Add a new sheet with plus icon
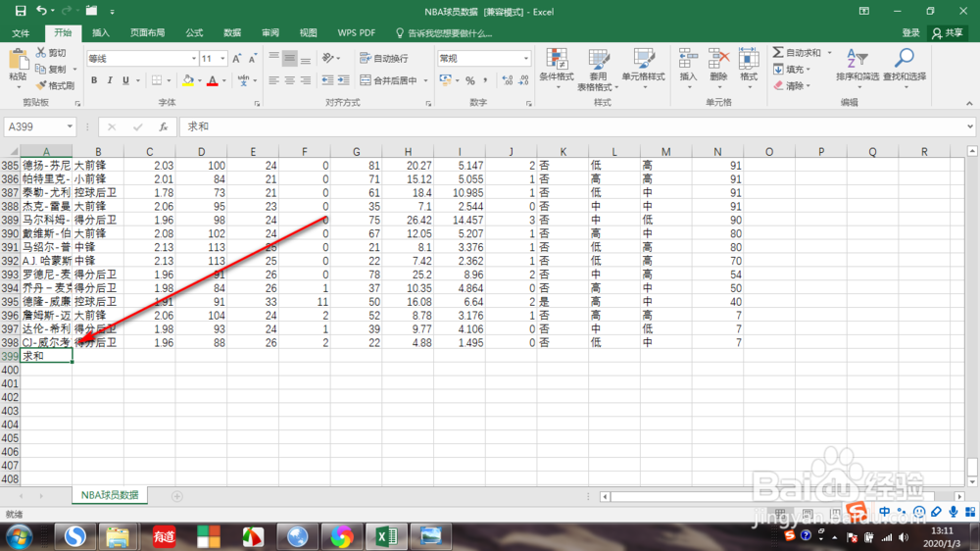Image resolution: width=980 pixels, height=551 pixels. 176,496
